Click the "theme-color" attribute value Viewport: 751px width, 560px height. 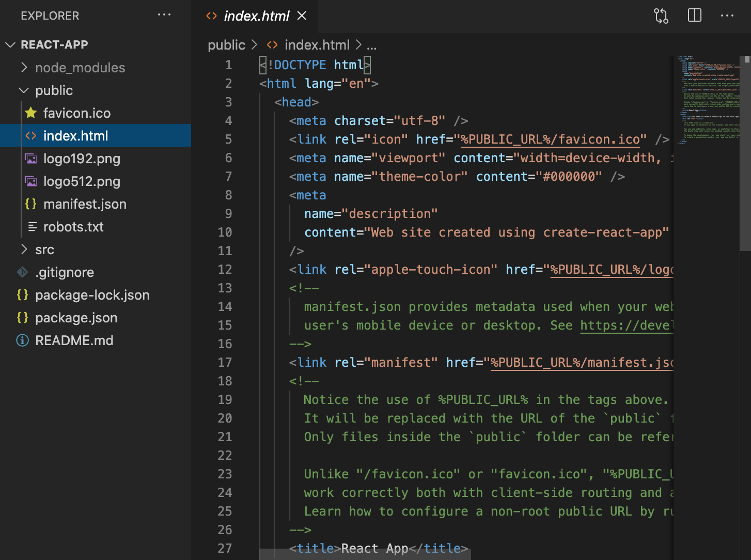tap(419, 177)
